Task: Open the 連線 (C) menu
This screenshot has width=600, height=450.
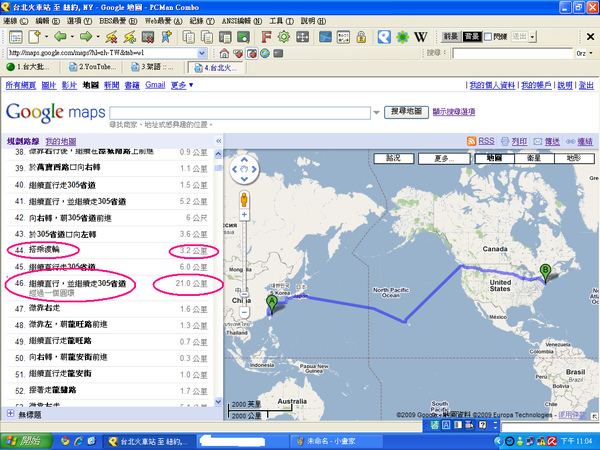Action: [15, 21]
